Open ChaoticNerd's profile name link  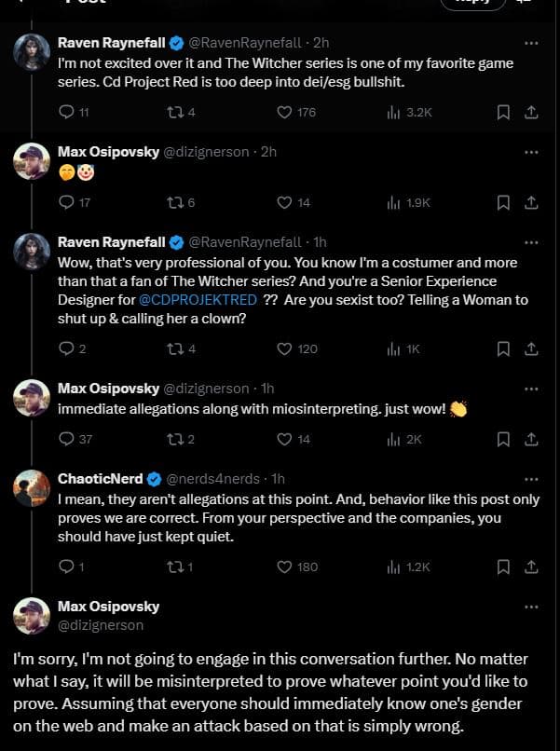coord(100,478)
